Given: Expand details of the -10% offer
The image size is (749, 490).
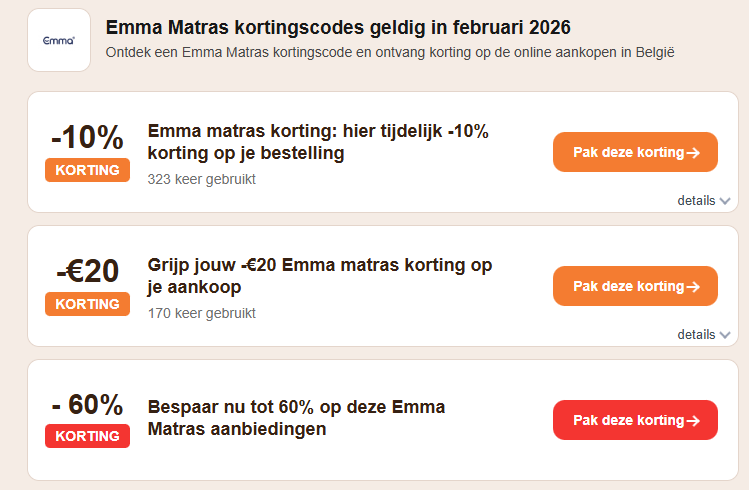Looking at the screenshot, I should point(696,200).
